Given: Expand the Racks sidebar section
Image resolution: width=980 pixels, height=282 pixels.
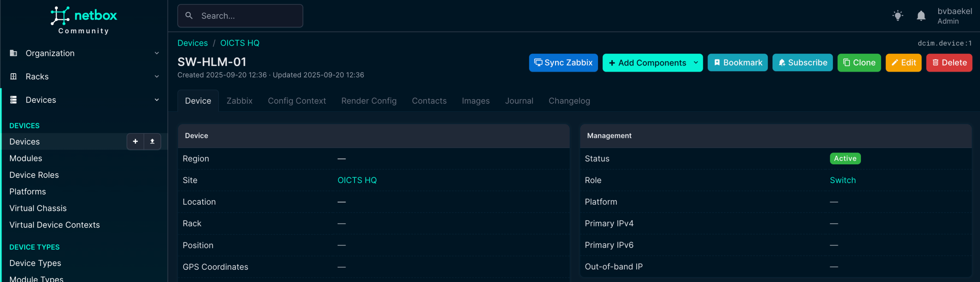Looking at the screenshot, I should [84, 77].
